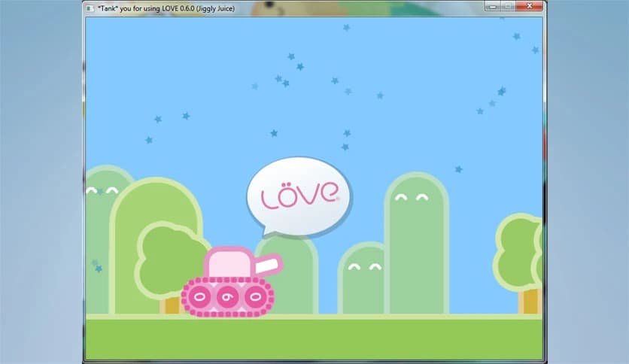Click the pink tank sprite
This screenshot has height=364, width=629.
pos(232,282)
